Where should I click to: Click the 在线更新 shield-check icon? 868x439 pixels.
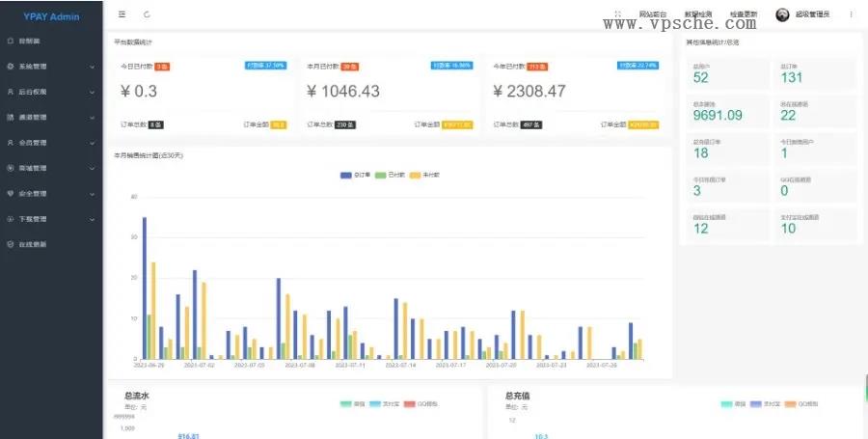(10, 244)
